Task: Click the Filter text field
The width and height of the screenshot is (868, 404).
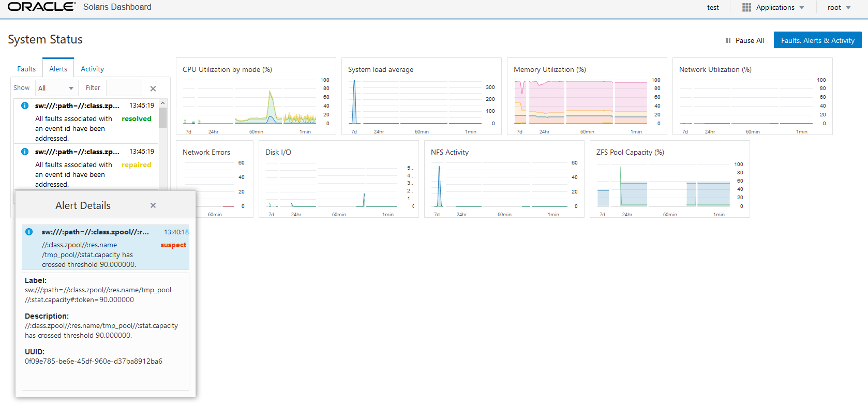Action: (124, 88)
